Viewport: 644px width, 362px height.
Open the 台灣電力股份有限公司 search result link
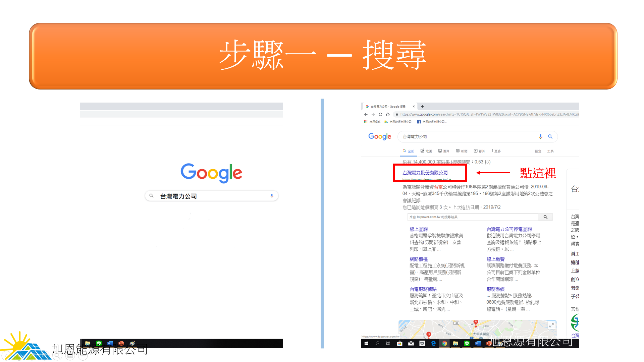(425, 173)
